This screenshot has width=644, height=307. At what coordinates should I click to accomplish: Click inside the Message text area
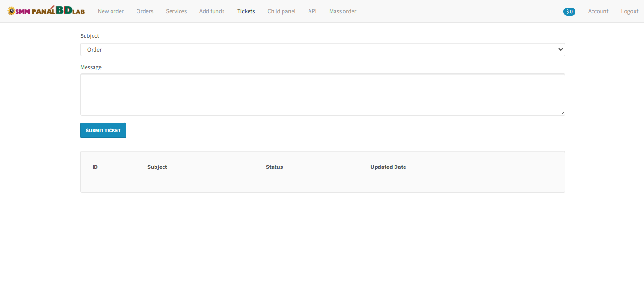[x=322, y=94]
